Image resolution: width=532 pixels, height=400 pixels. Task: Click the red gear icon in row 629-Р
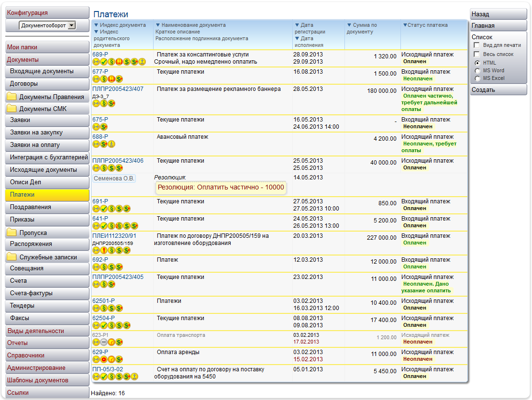104,359
